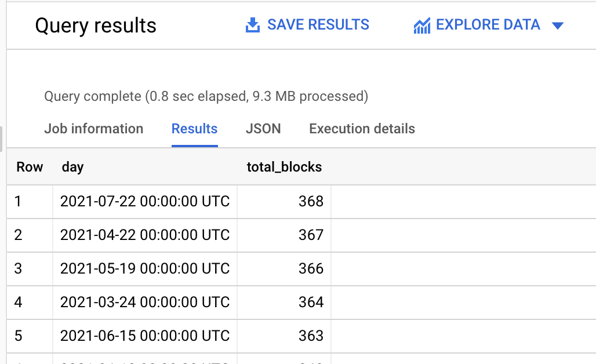This screenshot has height=364, width=596.
Task: Click the Query complete status text
Action: 206,96
